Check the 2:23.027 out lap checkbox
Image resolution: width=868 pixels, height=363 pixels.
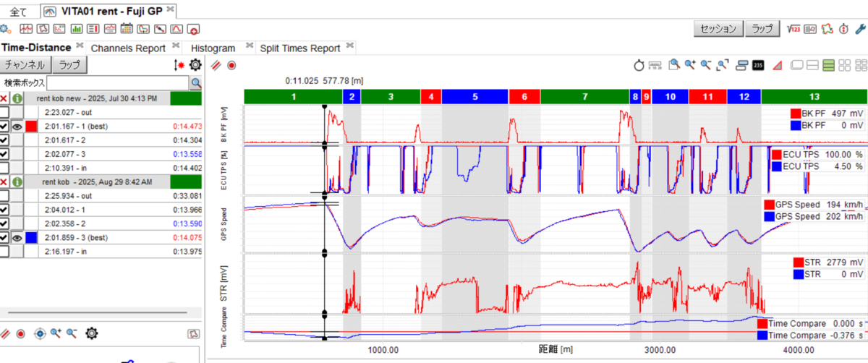[5, 112]
